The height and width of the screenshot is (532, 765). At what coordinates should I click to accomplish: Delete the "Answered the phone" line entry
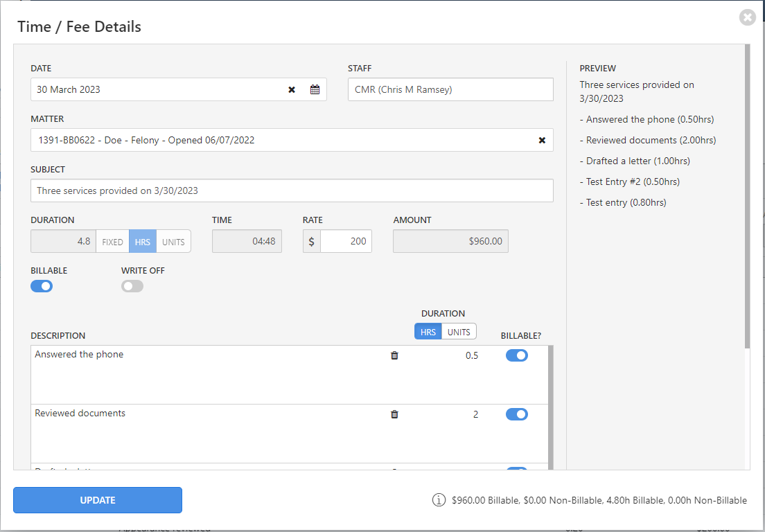[x=394, y=355]
